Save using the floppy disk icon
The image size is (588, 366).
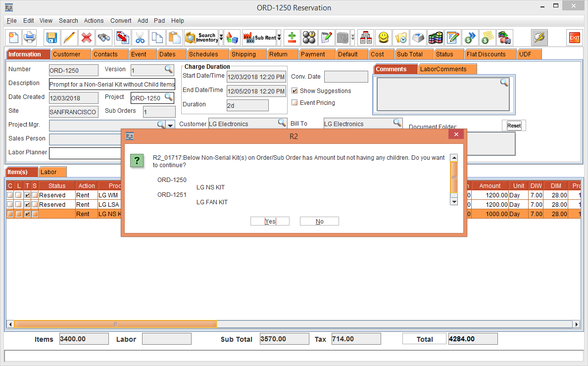tap(51, 38)
